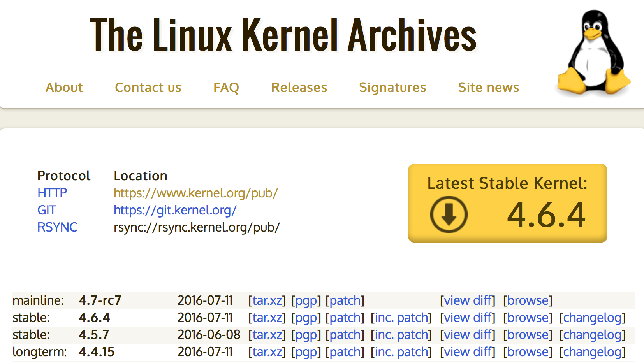
Task: Open the changelog for longterm 4.4.15
Action: click(x=592, y=352)
